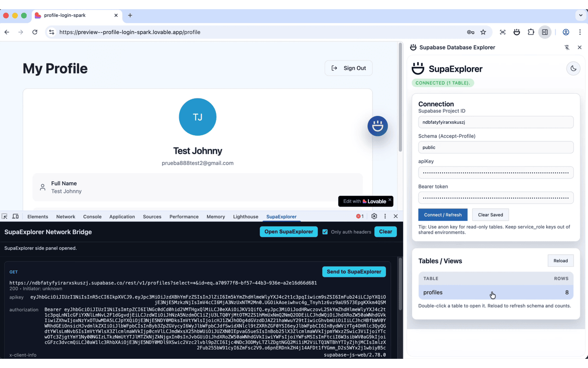Click Edit with Lovable badge
This screenshot has height=368, width=588.
pos(365,201)
